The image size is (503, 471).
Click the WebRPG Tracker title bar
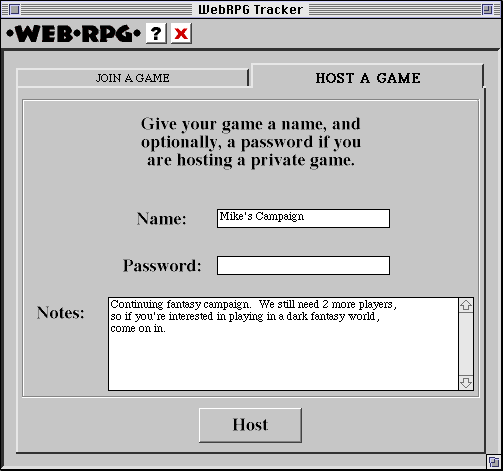coord(251,9)
